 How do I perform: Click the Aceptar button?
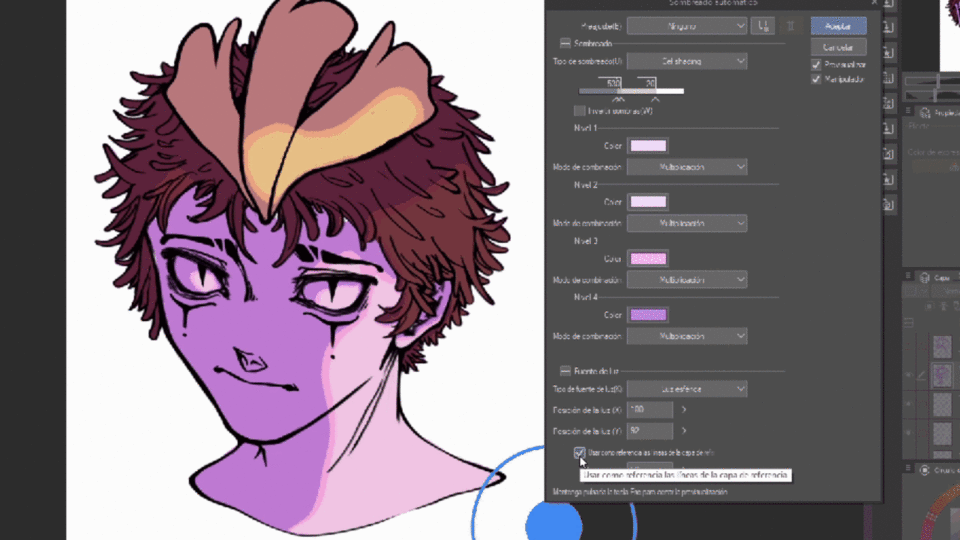point(838,26)
